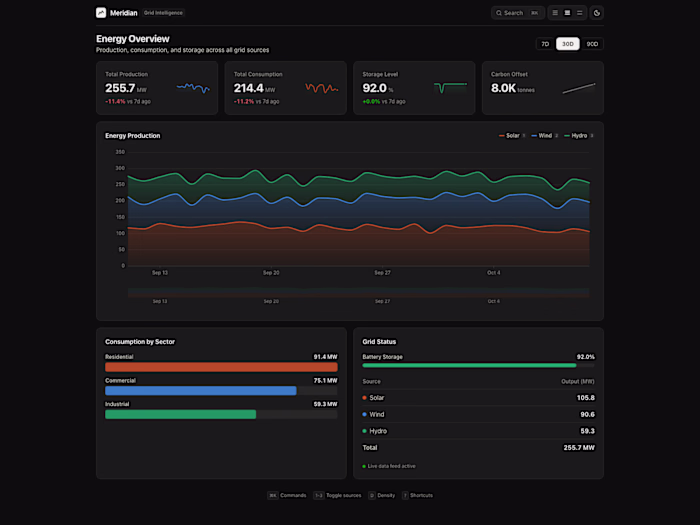Click the Carbon Offset trend sparkline
Screen dimensions: 700x525
pyautogui.click(x=579, y=88)
